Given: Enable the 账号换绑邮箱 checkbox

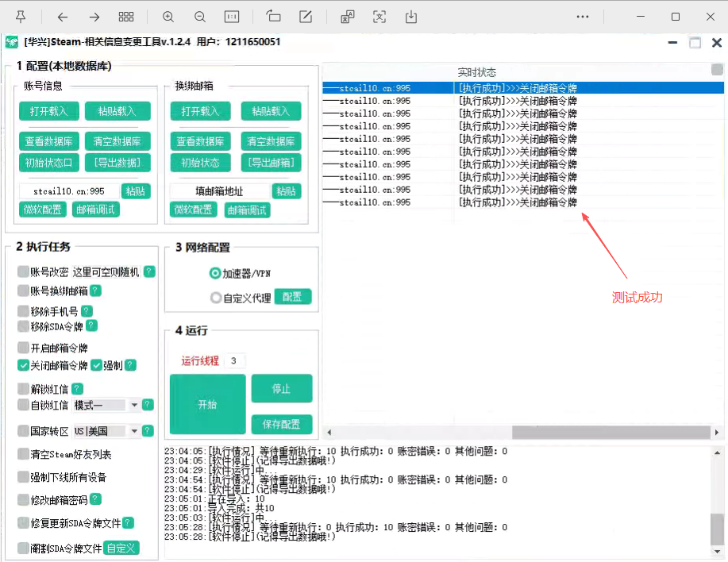Looking at the screenshot, I should coord(24,291).
